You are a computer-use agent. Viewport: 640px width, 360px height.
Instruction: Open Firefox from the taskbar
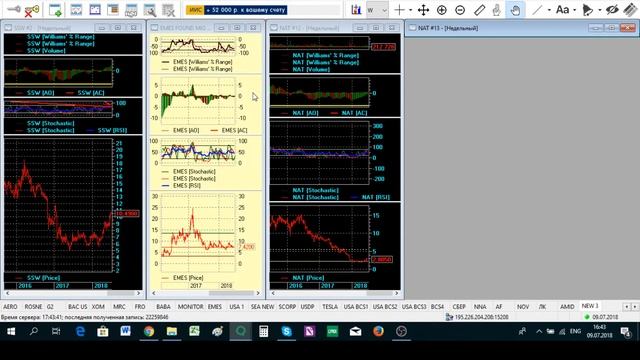coord(378,331)
